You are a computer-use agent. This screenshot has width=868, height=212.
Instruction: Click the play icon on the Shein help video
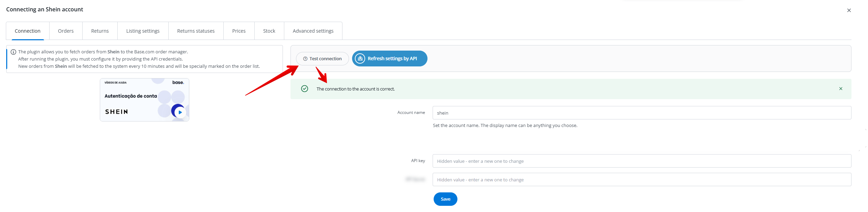[180, 112]
